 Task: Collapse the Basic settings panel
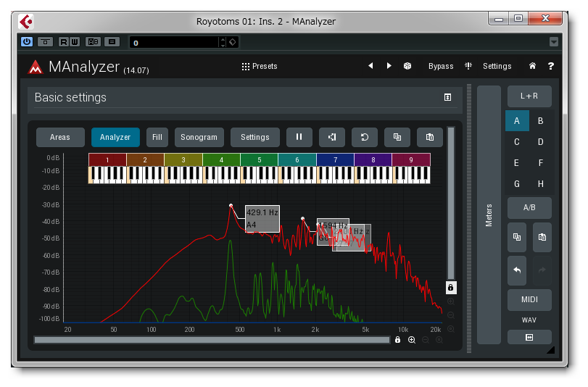pyautogui.click(x=447, y=97)
